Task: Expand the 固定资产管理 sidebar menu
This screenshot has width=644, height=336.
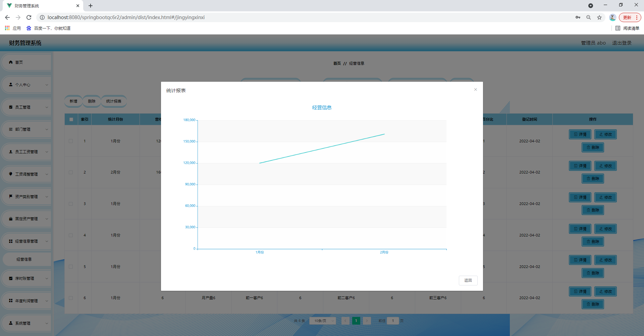Action: (26, 219)
